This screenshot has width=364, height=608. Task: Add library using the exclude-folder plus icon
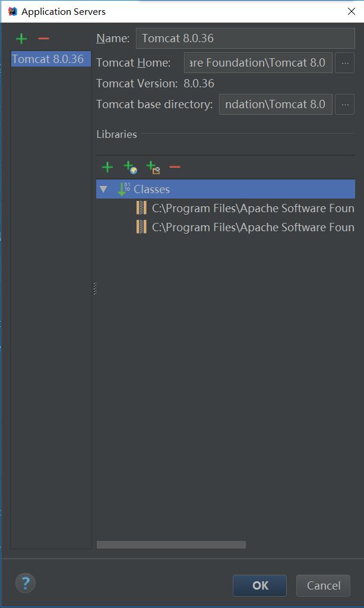(153, 168)
